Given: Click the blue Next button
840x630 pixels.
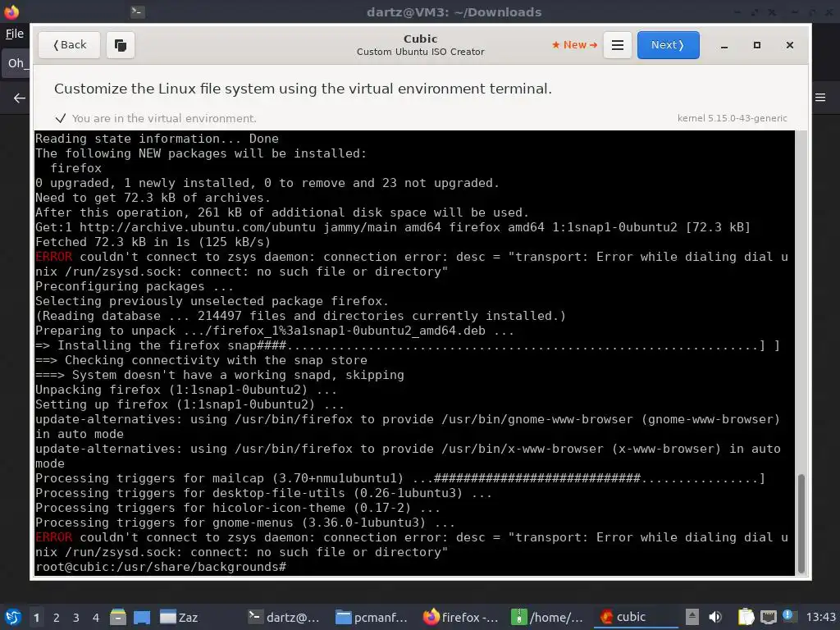Looking at the screenshot, I should tap(668, 45).
